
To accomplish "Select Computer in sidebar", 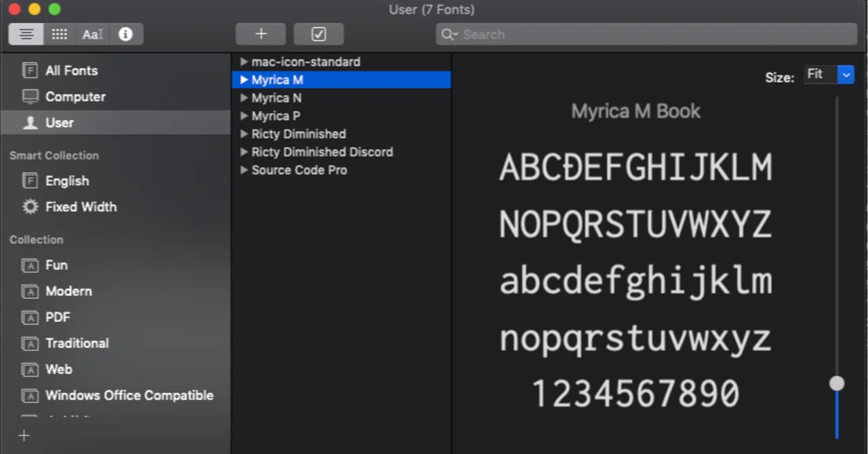I will coord(75,96).
